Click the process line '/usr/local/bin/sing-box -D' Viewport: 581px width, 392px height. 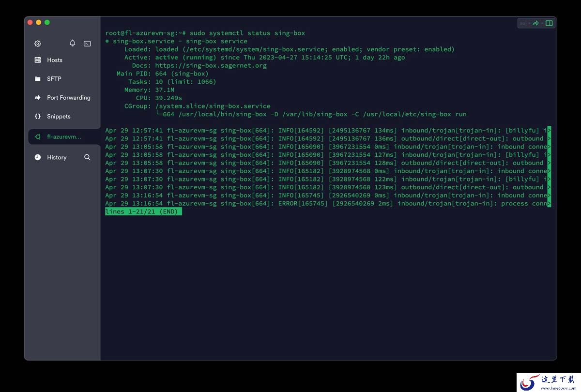(311, 114)
